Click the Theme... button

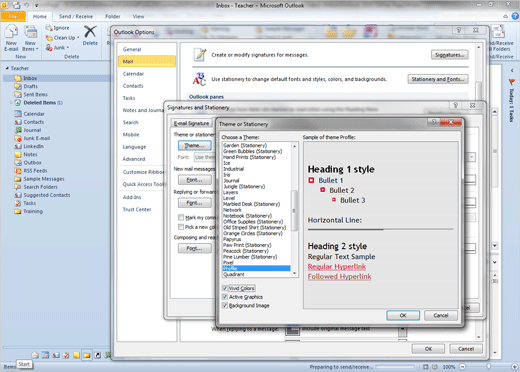point(195,146)
